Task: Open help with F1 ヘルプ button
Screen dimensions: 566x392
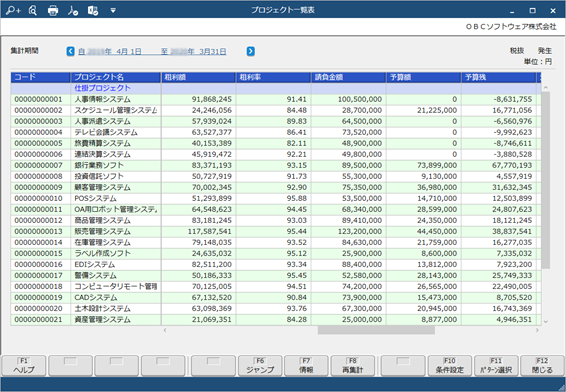Action: click(24, 366)
